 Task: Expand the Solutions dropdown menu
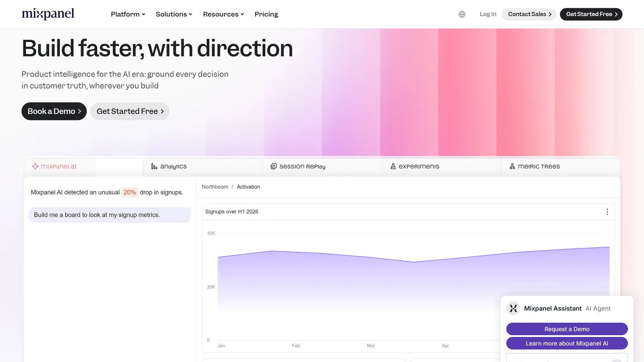click(x=174, y=14)
